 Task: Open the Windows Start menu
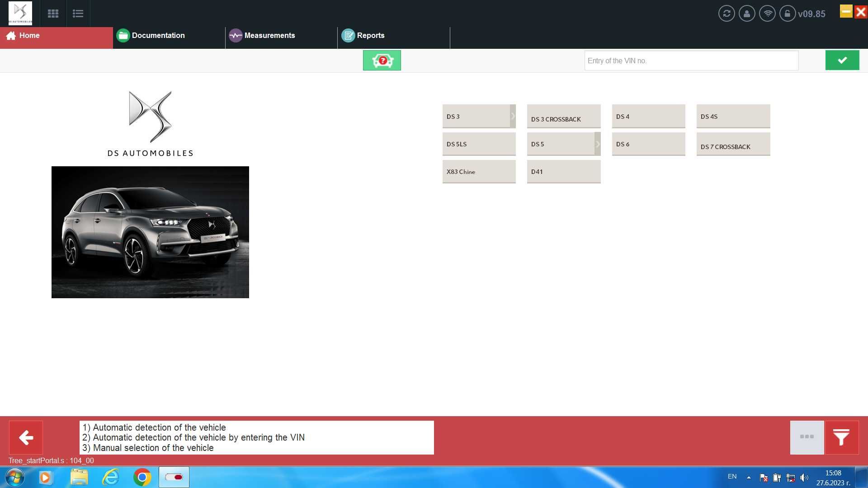(14, 477)
